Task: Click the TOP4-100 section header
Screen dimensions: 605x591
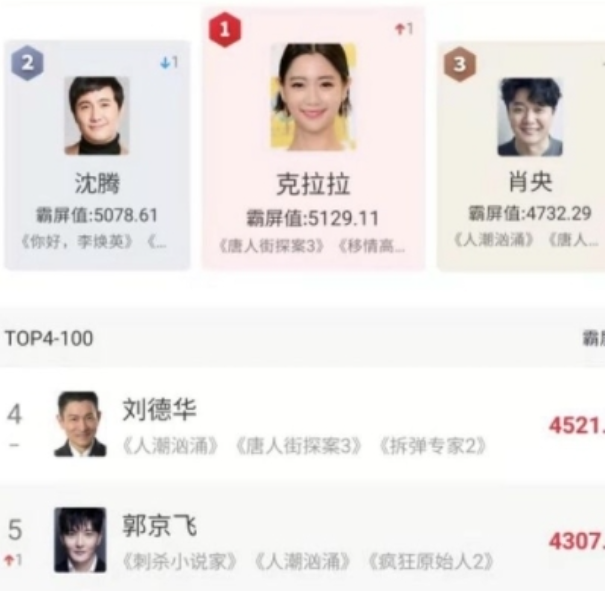Action: point(49,338)
